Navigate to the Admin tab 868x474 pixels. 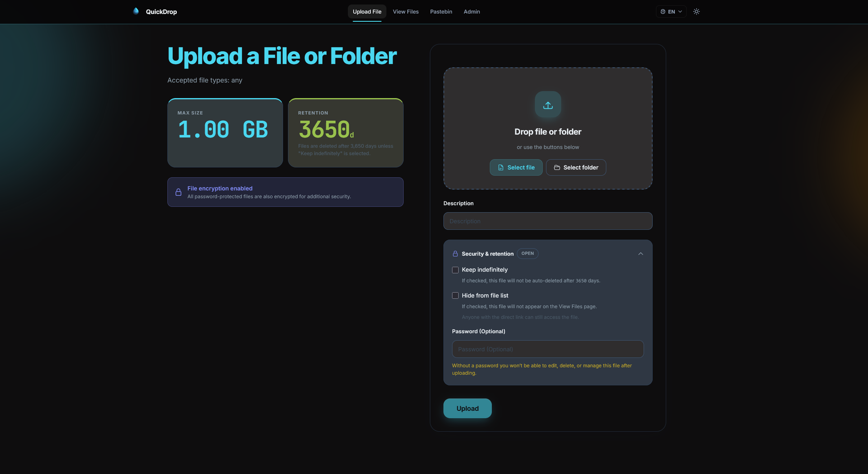point(472,12)
